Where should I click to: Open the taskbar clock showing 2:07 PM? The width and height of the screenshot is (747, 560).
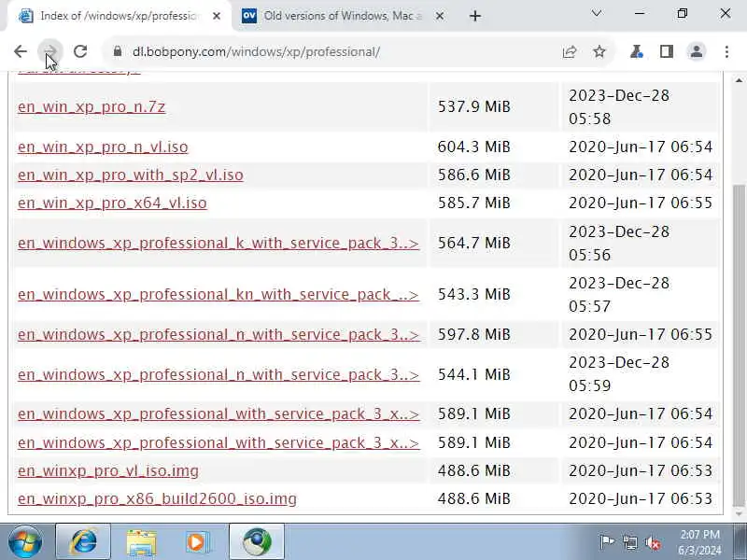(699, 542)
